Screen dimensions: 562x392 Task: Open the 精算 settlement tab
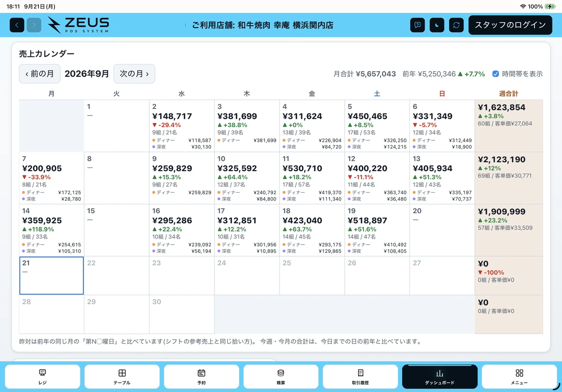[281, 377]
